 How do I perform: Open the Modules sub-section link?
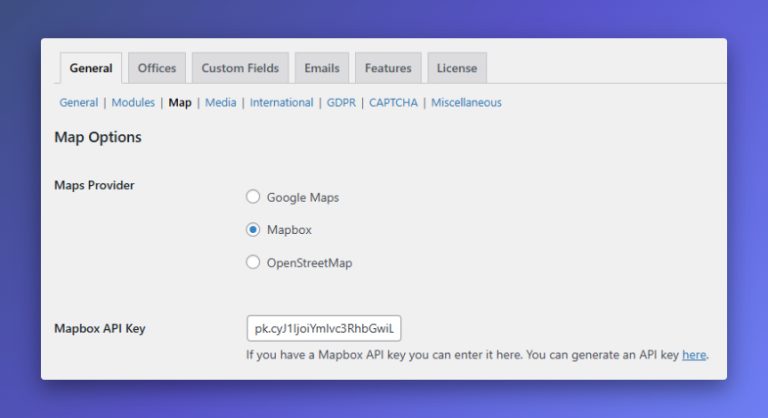click(133, 102)
